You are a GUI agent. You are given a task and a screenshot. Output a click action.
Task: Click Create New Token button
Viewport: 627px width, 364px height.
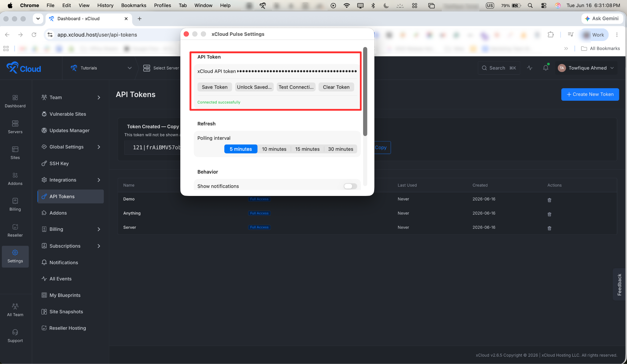click(x=590, y=94)
